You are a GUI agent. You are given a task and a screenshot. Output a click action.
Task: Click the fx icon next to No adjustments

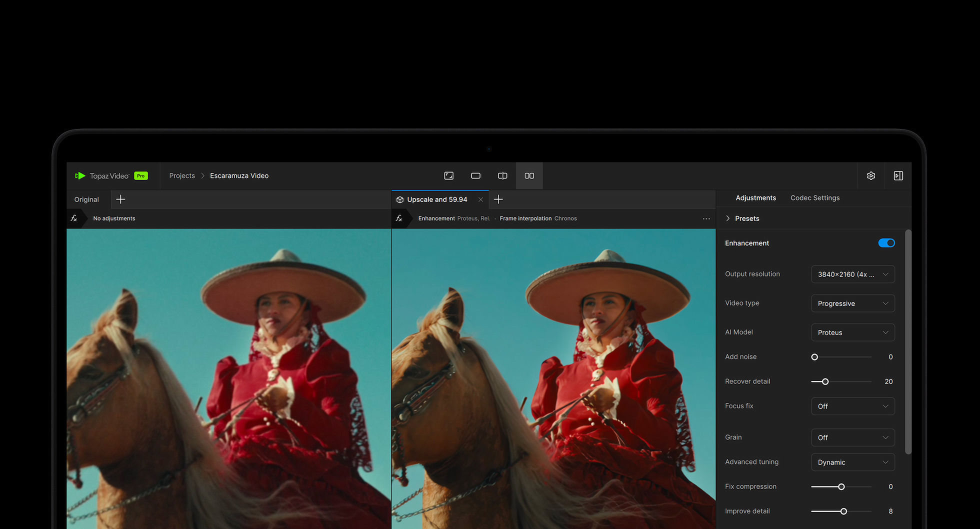74,218
